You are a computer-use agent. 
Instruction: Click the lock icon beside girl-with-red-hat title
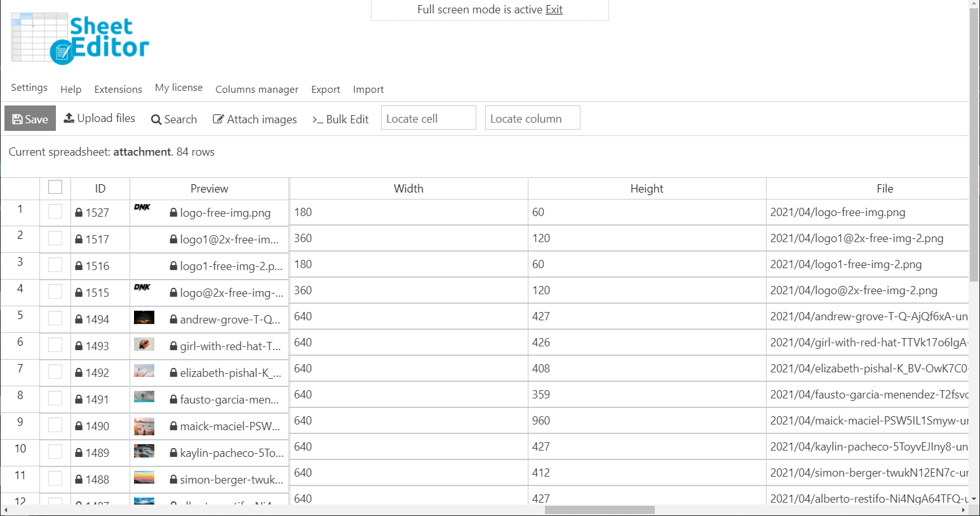point(173,346)
